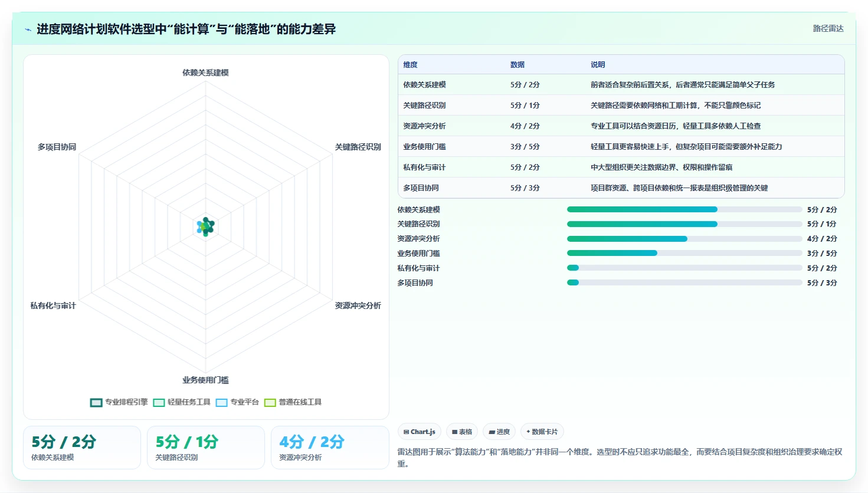Click the 数据 table column header
Viewport: 868px width, 493px height.
(517, 65)
